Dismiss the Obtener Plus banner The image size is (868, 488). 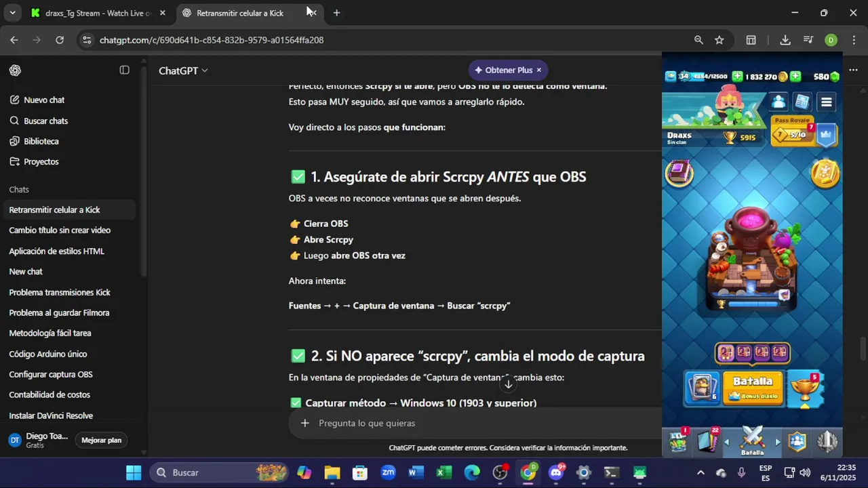(539, 70)
